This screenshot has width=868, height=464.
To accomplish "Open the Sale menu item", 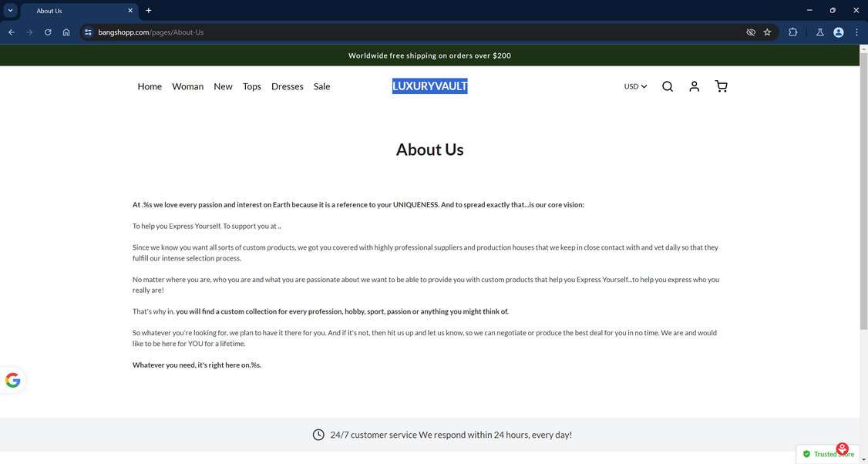I will (x=321, y=86).
